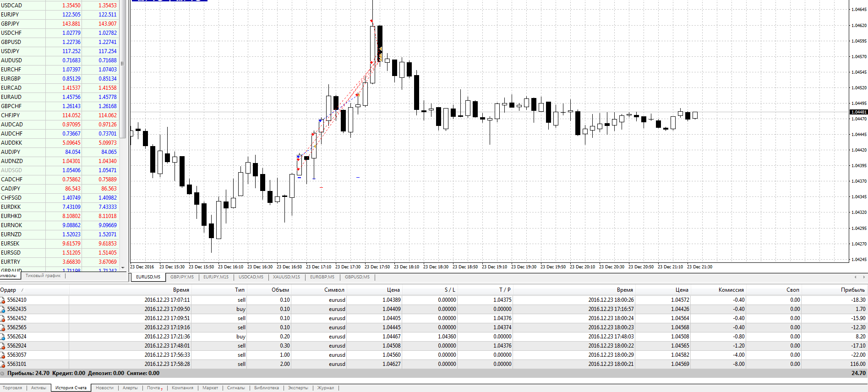Open the Сигналы terminal tab

pos(236,388)
